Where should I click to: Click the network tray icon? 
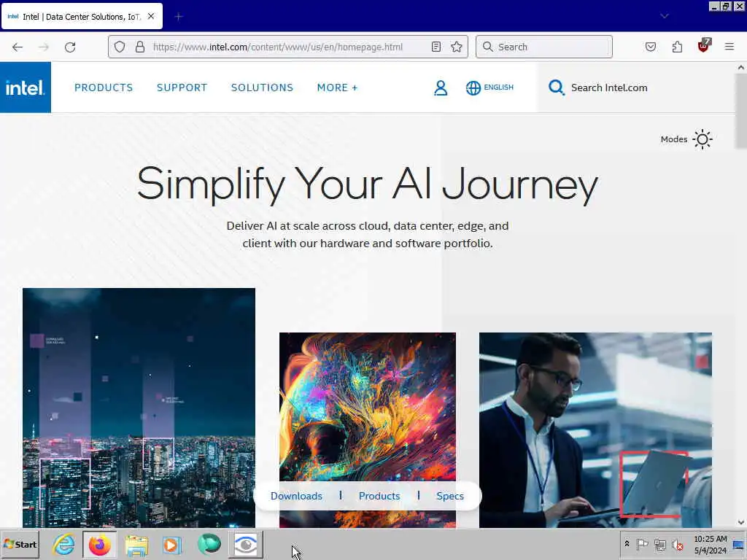click(x=659, y=544)
